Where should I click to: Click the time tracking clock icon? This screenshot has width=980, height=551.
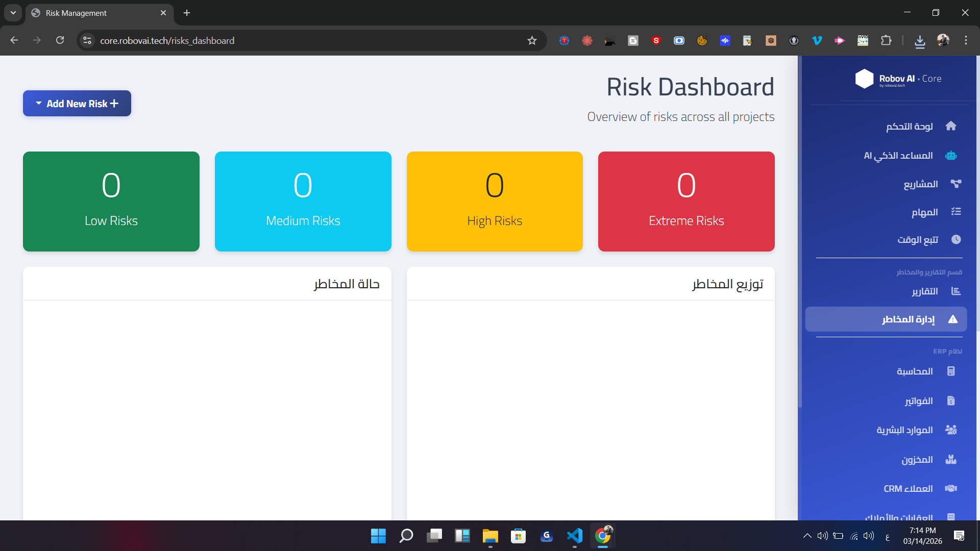point(955,239)
